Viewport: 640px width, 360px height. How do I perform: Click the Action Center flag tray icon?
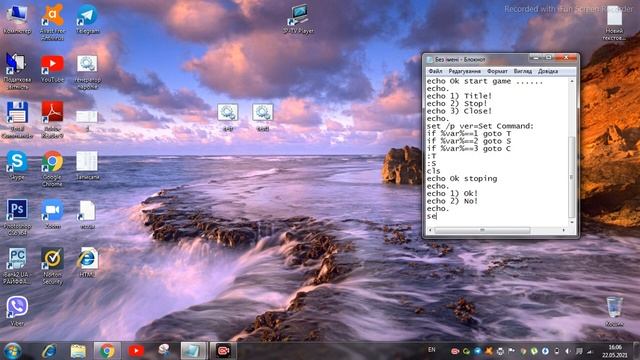(511, 351)
